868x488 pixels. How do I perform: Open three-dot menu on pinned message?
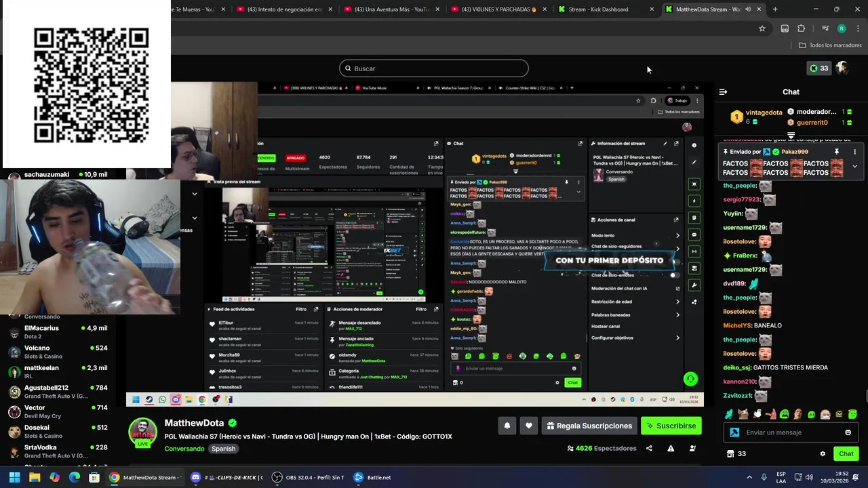(x=854, y=152)
